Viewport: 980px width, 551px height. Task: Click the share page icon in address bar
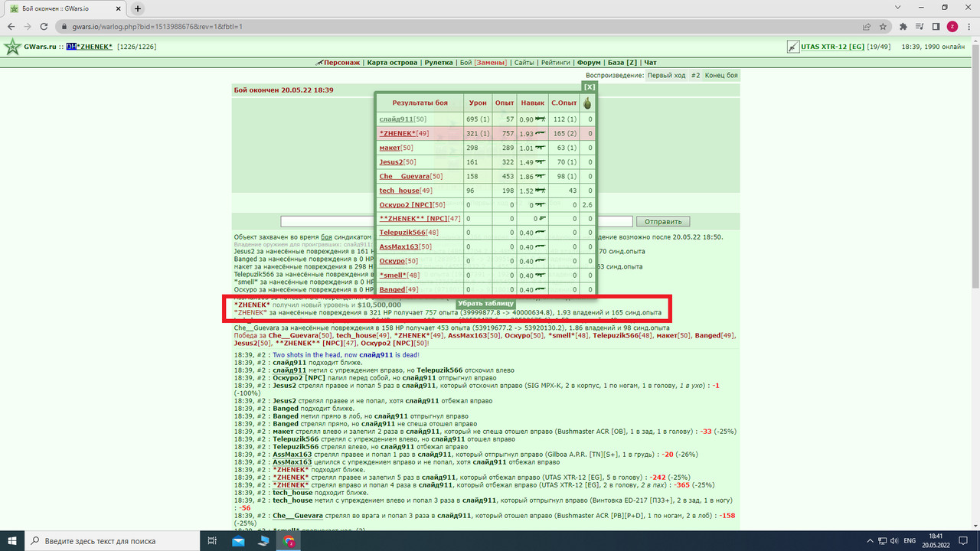pyautogui.click(x=867, y=26)
